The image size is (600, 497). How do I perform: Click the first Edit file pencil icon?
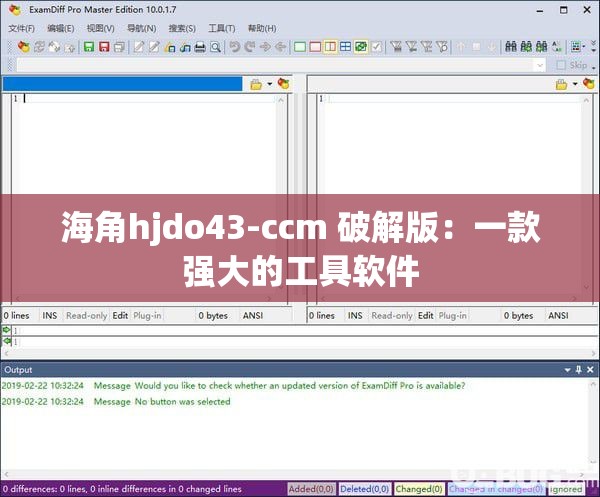coord(139,47)
